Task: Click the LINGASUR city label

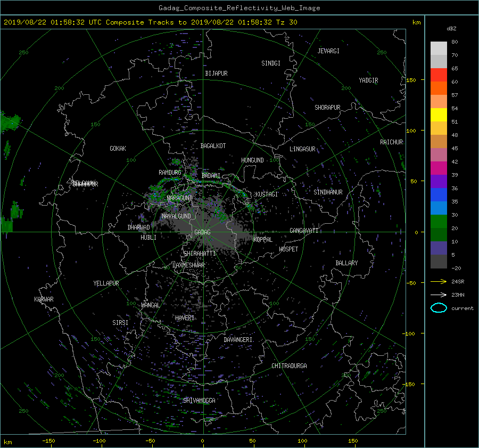Action: coord(302,149)
